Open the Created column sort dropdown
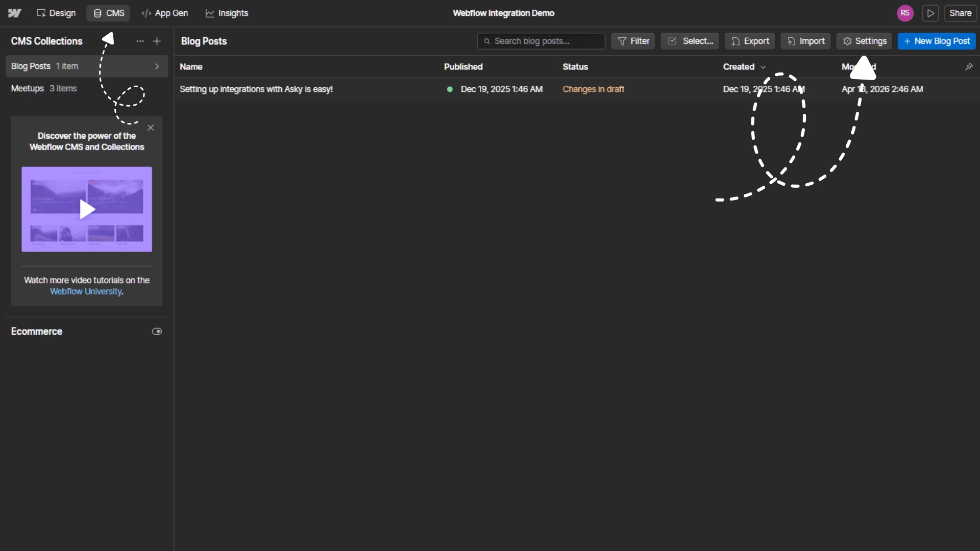Viewport: 980px width, 551px height. (763, 66)
